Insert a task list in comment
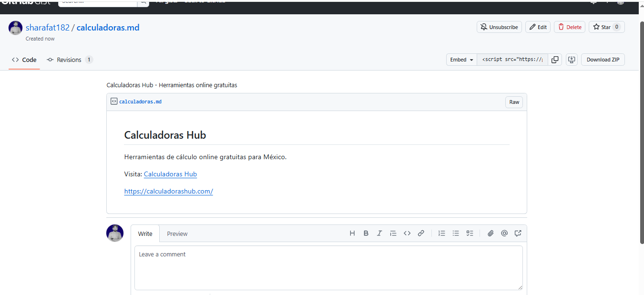The height and width of the screenshot is (295, 644). pyautogui.click(x=470, y=233)
